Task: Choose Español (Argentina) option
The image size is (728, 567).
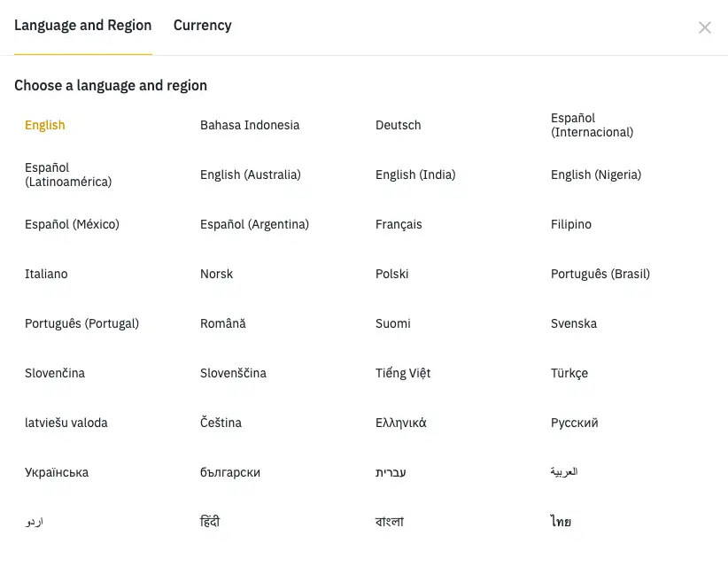Action: pos(254,224)
